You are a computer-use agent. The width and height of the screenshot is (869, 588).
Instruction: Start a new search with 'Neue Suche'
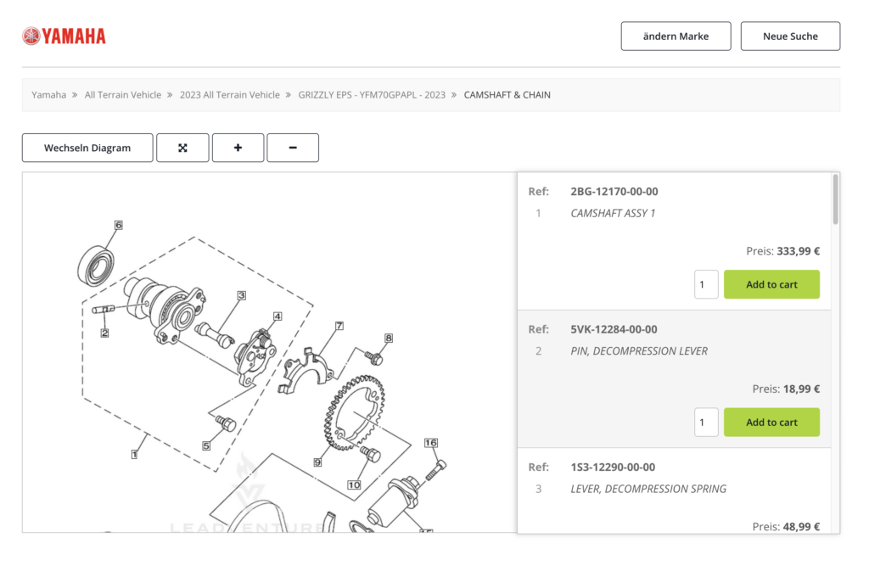point(790,36)
